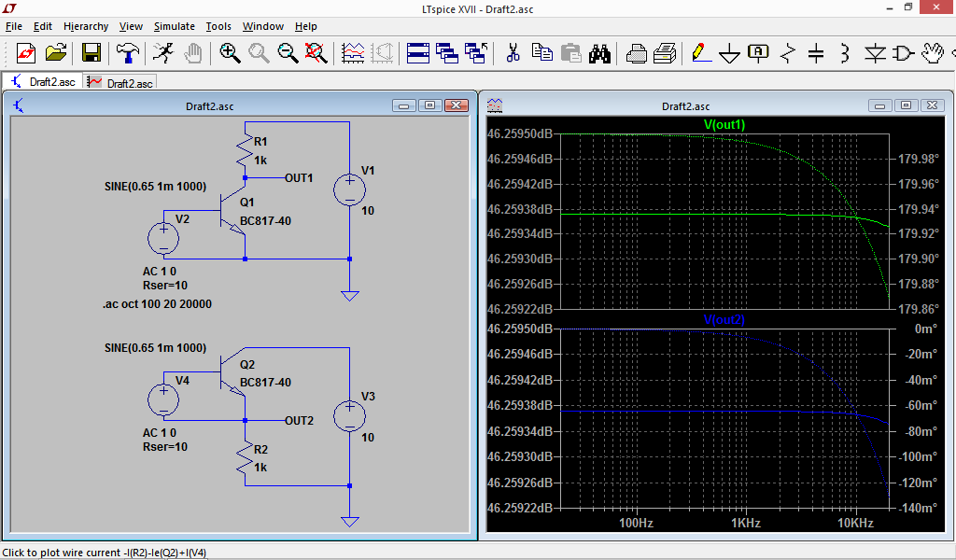Open the Tools menu
Viewport: 956px width, 560px height.
[218, 26]
